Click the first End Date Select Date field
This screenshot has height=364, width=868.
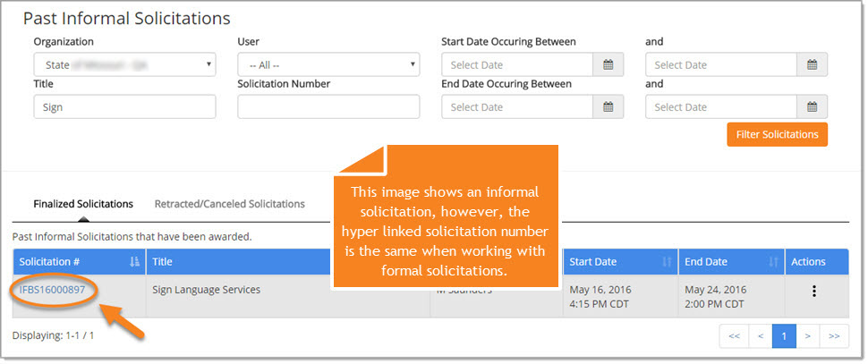517,106
